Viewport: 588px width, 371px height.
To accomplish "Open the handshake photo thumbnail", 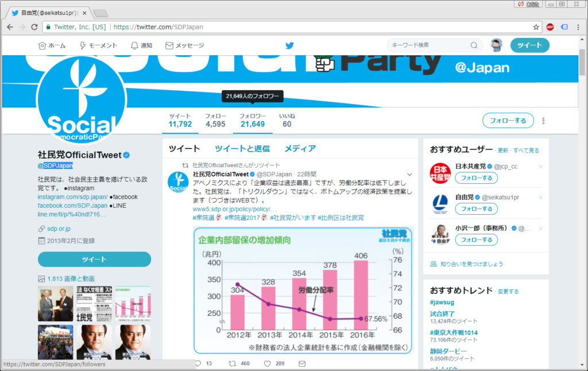I will click(x=56, y=304).
